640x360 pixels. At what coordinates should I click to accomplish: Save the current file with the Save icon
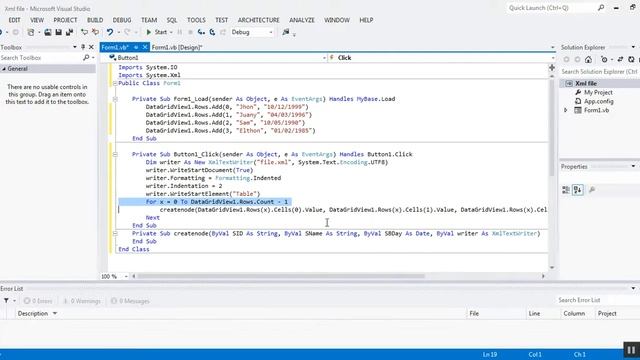pos(58,32)
